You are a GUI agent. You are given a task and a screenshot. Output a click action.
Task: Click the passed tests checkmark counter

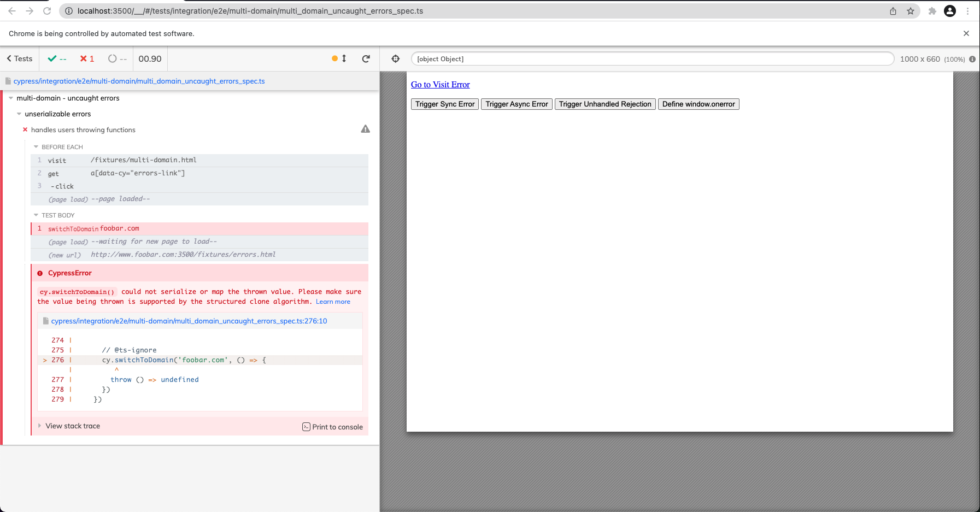tap(57, 58)
